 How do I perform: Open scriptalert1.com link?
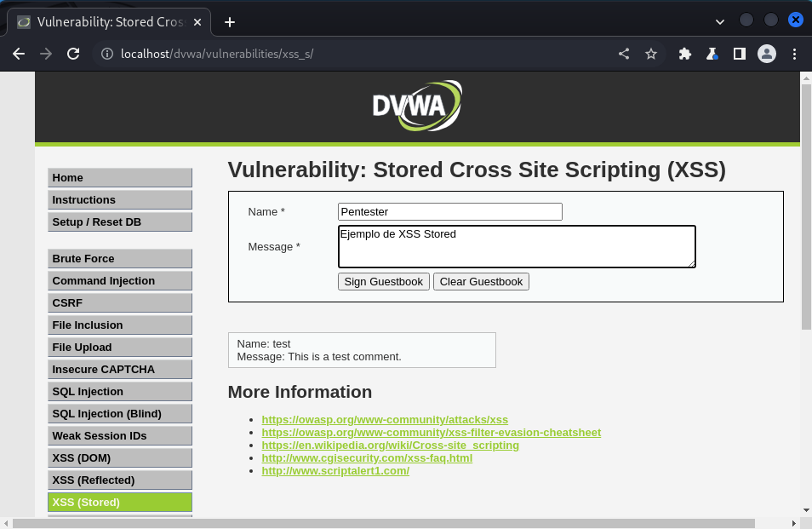(x=335, y=471)
